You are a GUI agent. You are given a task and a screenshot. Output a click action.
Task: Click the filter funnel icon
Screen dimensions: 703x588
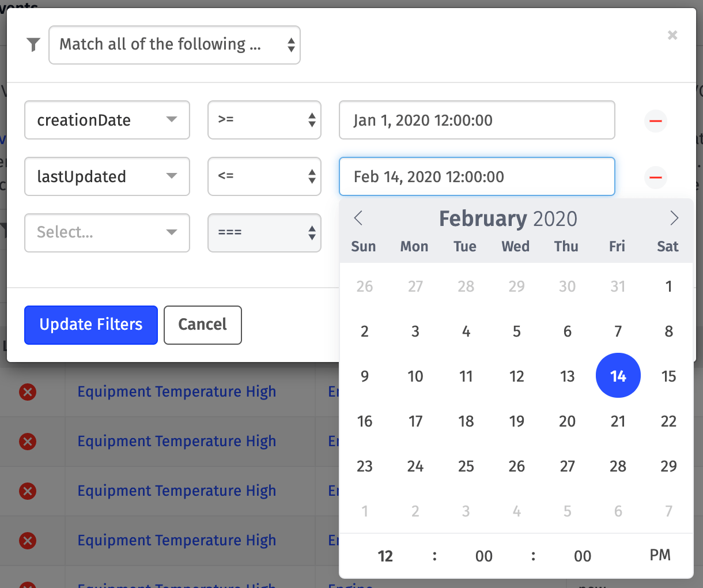tap(33, 44)
